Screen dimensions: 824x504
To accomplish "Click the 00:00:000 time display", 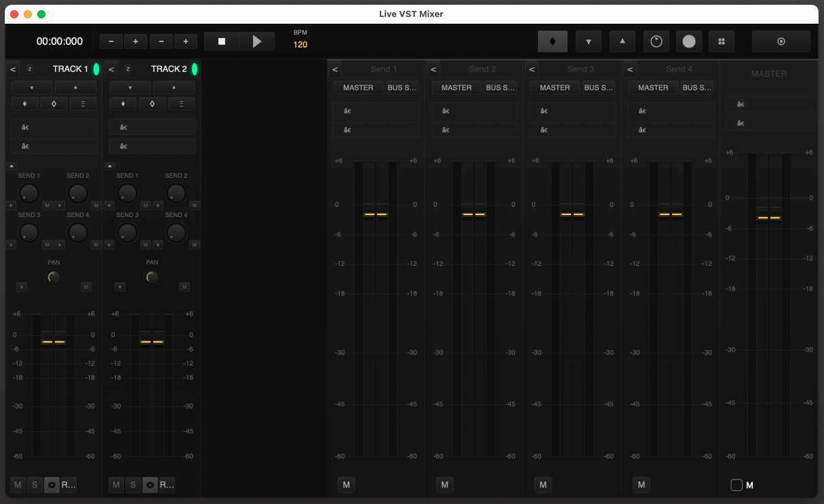I will point(60,41).
